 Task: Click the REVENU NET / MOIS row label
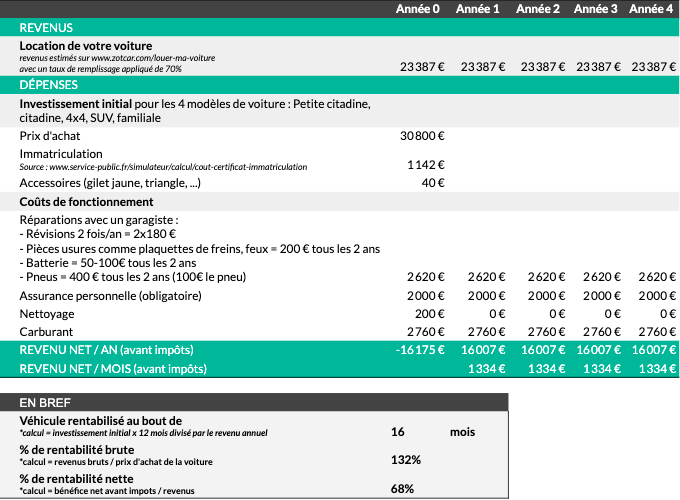[x=106, y=369]
